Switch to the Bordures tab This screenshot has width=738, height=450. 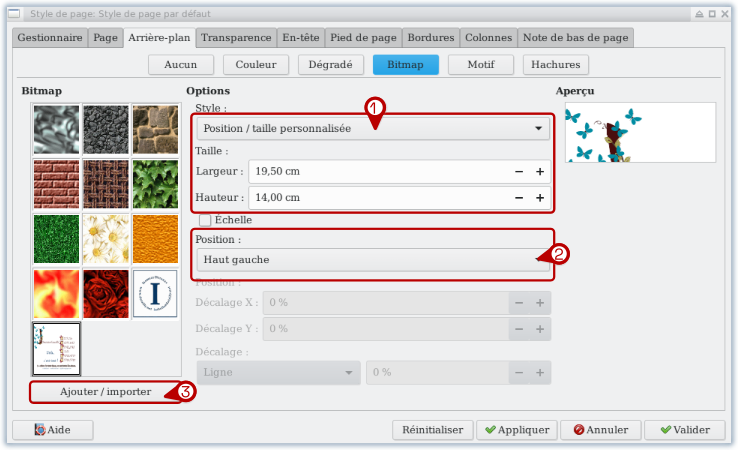point(432,38)
